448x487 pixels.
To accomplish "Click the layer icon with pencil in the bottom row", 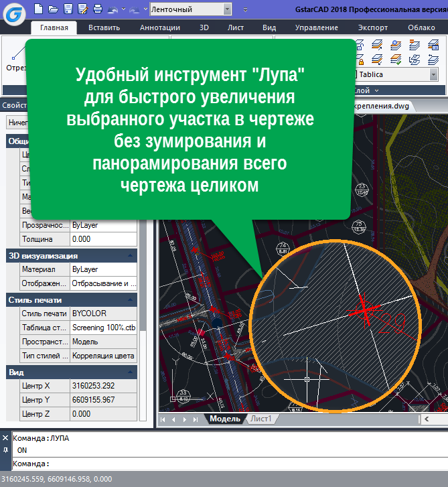I will coord(377,60).
